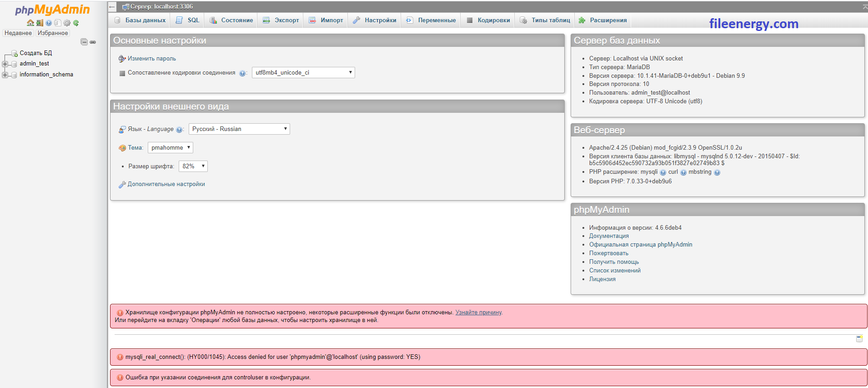Reload the navigation panel with green arrow
The height and width of the screenshot is (388, 868).
click(76, 23)
